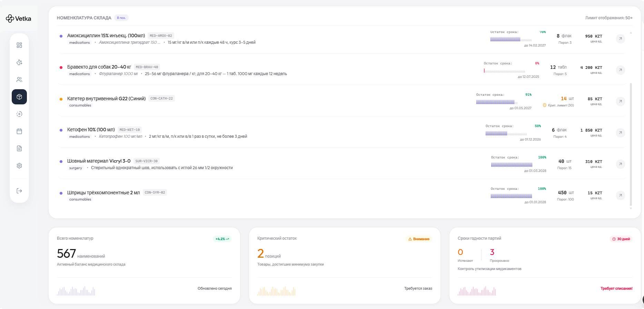644x309 pixels.
Task: Click the MED-AMOX-02 code tag
Action: 161,35
